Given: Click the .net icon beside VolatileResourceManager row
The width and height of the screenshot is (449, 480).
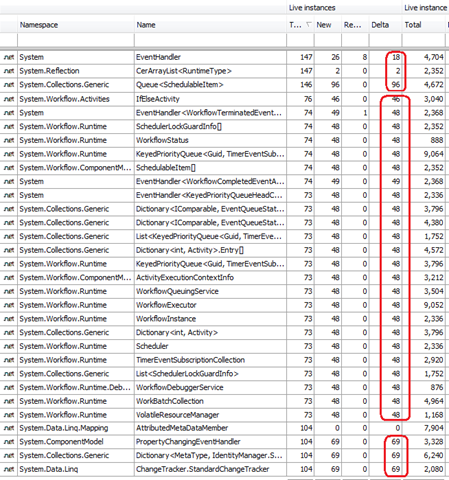Looking at the screenshot, I should (9, 415).
